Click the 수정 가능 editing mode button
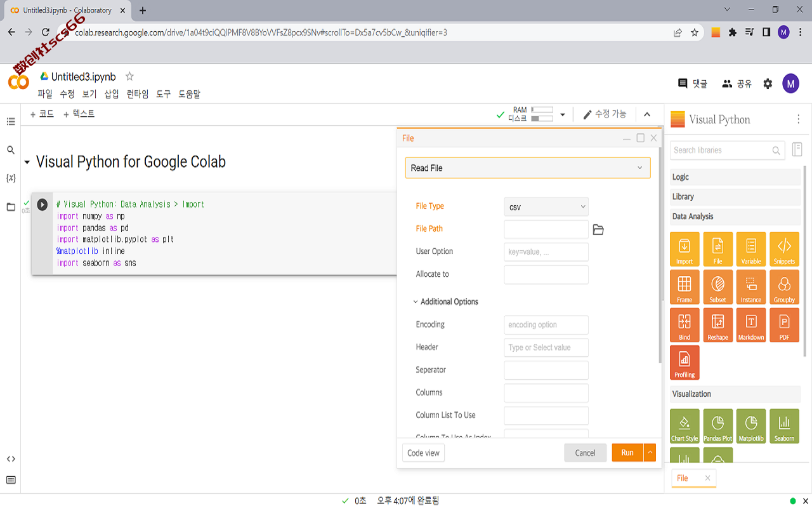Image resolution: width=812 pixels, height=508 pixels. click(x=605, y=114)
